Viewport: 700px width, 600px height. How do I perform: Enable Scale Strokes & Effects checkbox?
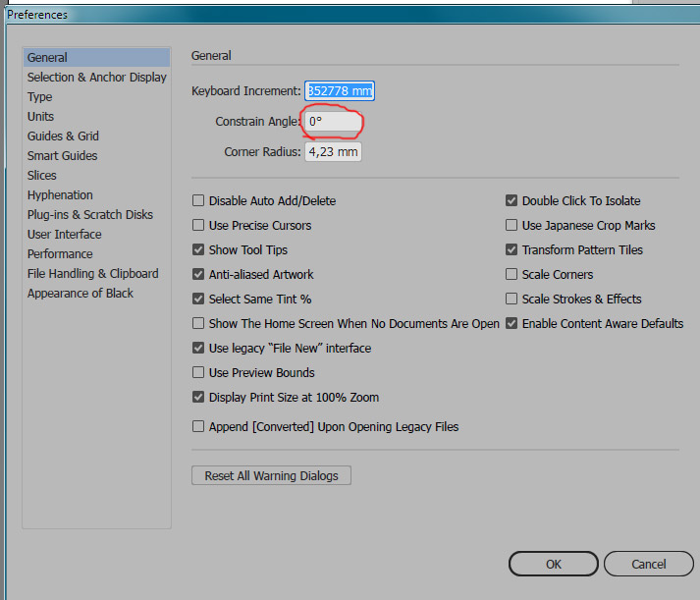coord(512,299)
